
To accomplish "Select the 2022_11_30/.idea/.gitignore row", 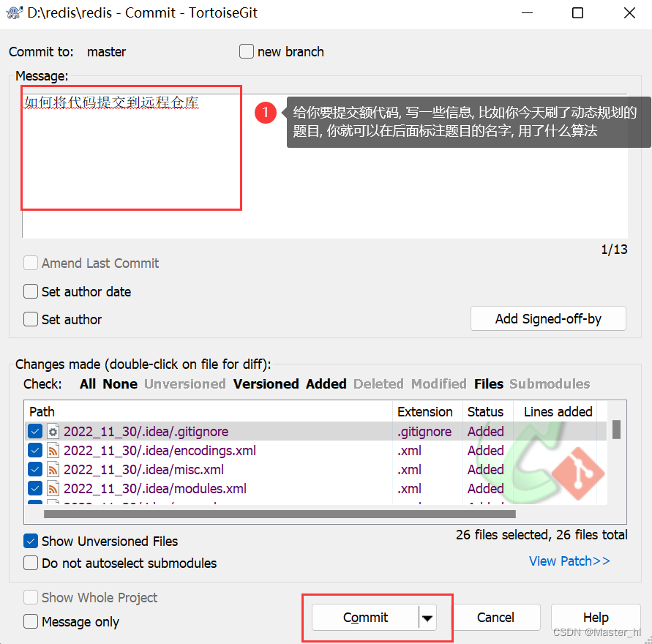I will 316,432.
